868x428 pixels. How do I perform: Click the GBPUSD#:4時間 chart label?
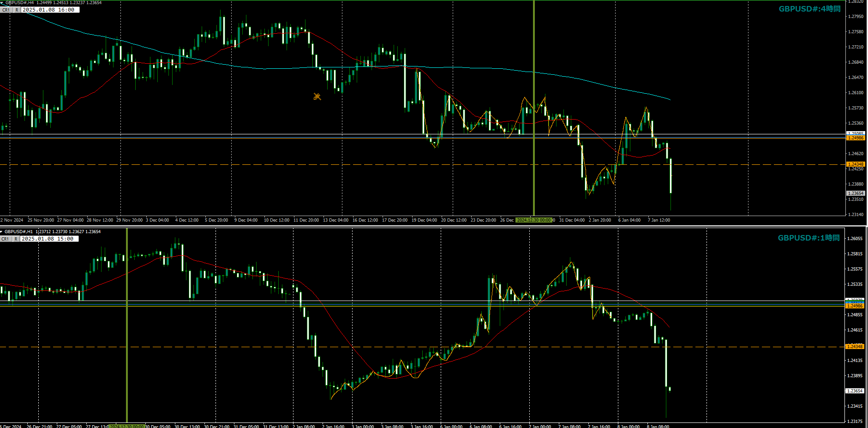click(x=809, y=9)
